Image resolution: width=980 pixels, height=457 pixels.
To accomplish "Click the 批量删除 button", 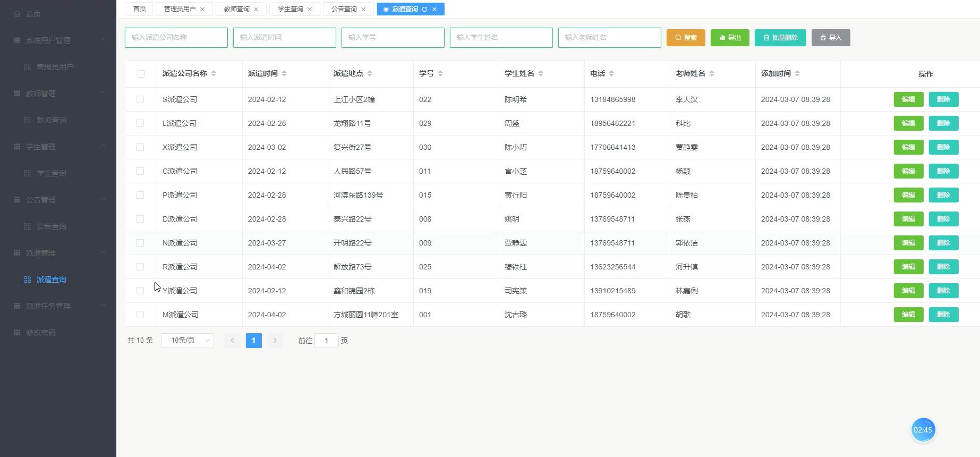I will click(x=780, y=38).
